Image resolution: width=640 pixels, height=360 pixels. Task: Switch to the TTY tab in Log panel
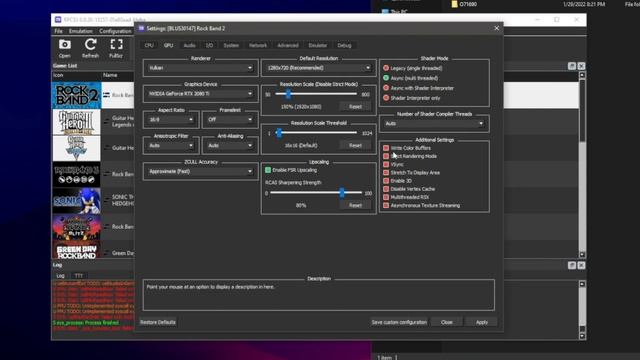(x=78, y=276)
